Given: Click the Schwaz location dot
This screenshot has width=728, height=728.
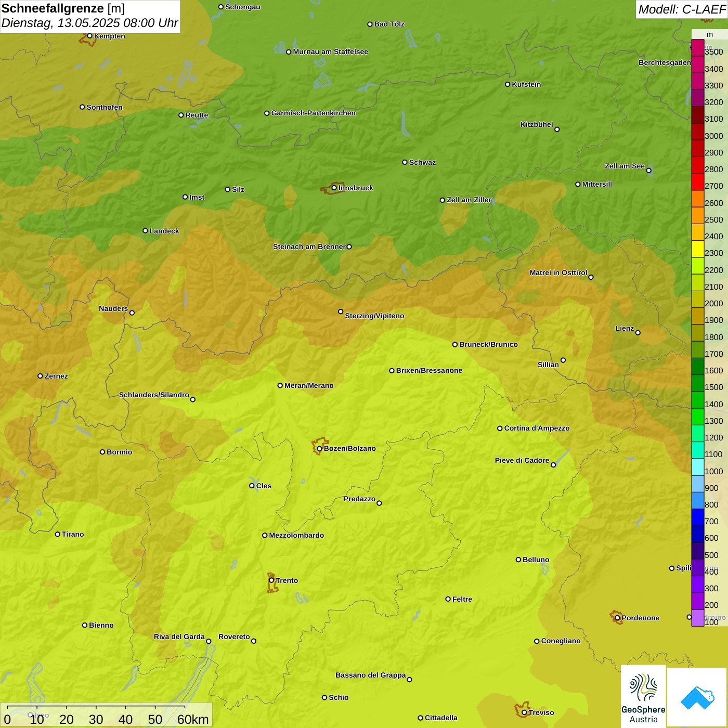Looking at the screenshot, I should [x=405, y=162].
